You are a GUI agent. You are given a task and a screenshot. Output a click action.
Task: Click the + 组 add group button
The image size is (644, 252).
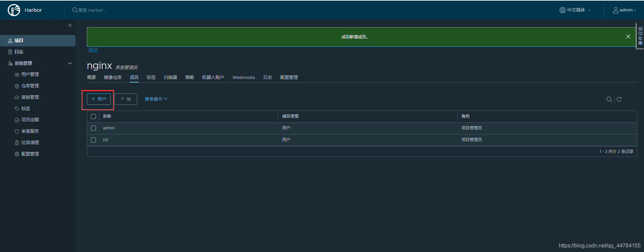[x=126, y=99]
